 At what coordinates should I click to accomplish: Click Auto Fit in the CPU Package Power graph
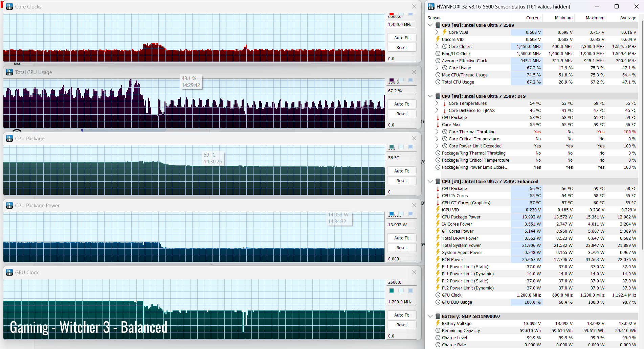tap(402, 238)
